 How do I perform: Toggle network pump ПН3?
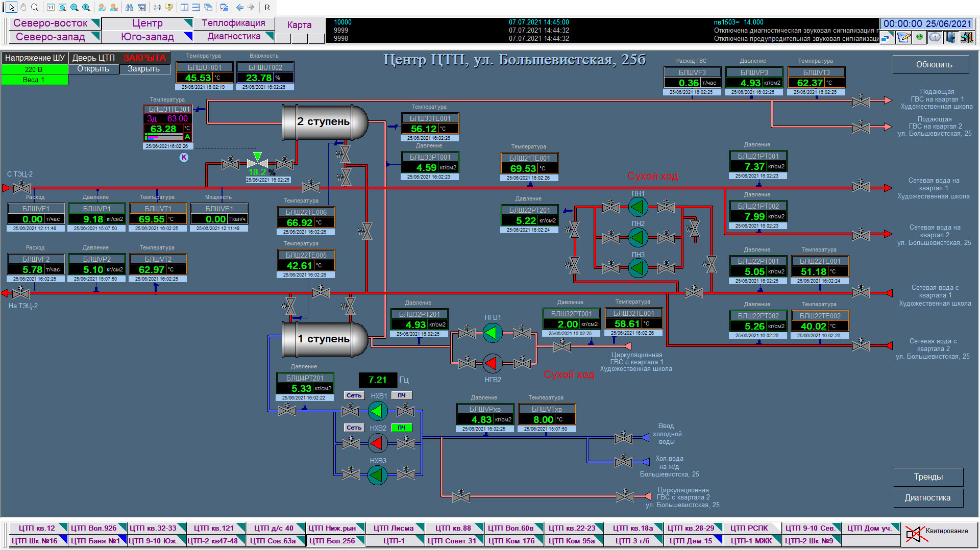(638, 267)
